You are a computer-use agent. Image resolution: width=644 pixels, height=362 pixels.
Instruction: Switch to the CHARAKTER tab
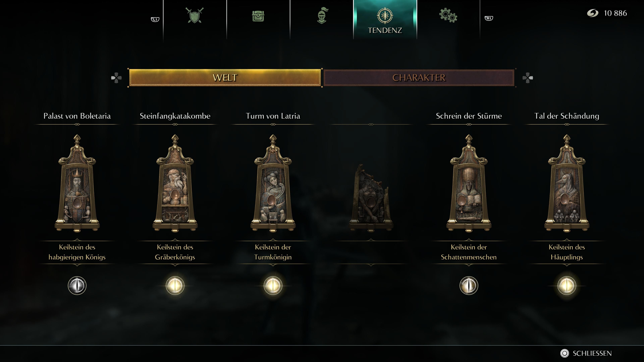[419, 78]
